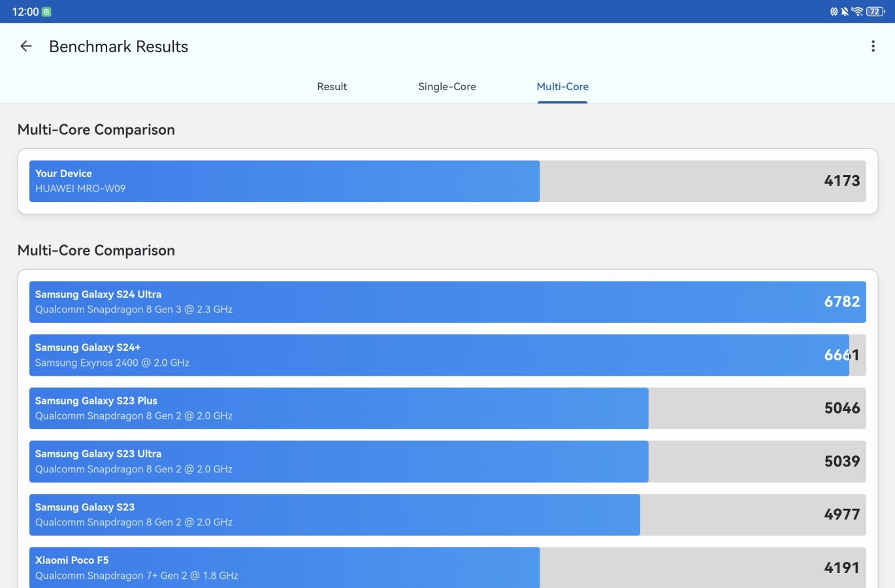Viewport: 895px width, 588px height.
Task: Open the Samsung Galaxy S23 Plus entry
Action: click(x=447, y=408)
